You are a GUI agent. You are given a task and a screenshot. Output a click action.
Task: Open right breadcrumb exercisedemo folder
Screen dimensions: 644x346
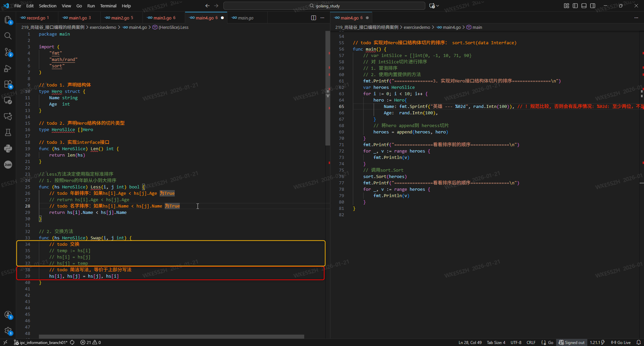[x=417, y=27]
